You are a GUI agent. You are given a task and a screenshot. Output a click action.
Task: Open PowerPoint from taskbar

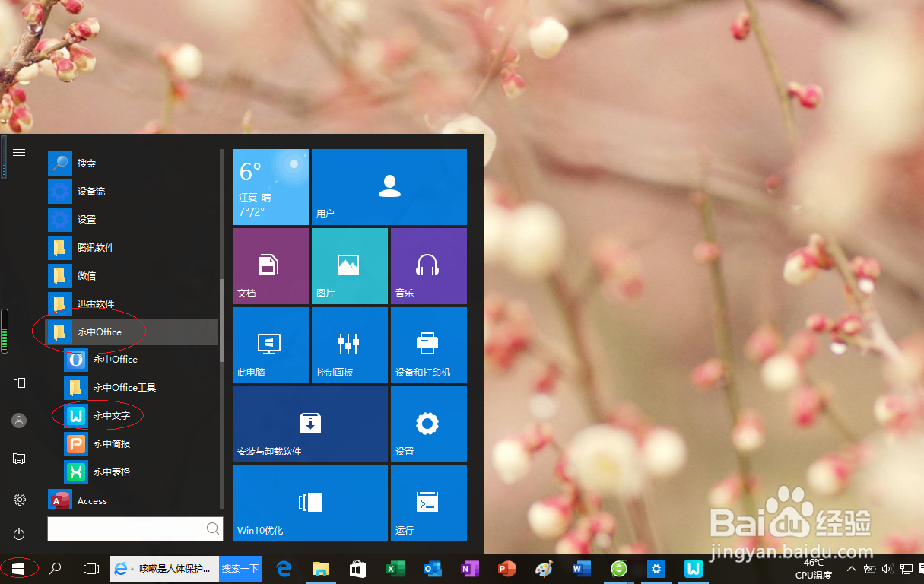coord(506,569)
